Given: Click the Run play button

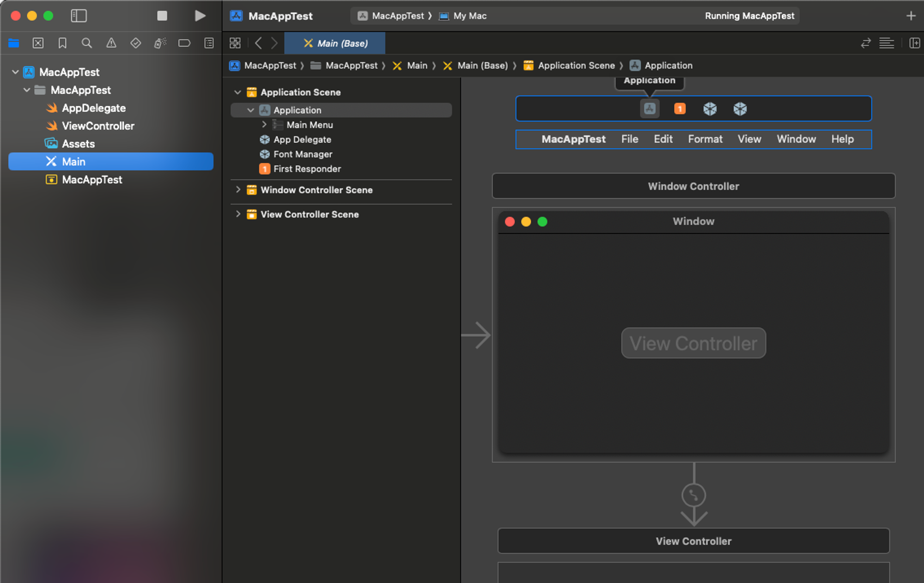Looking at the screenshot, I should 200,16.
